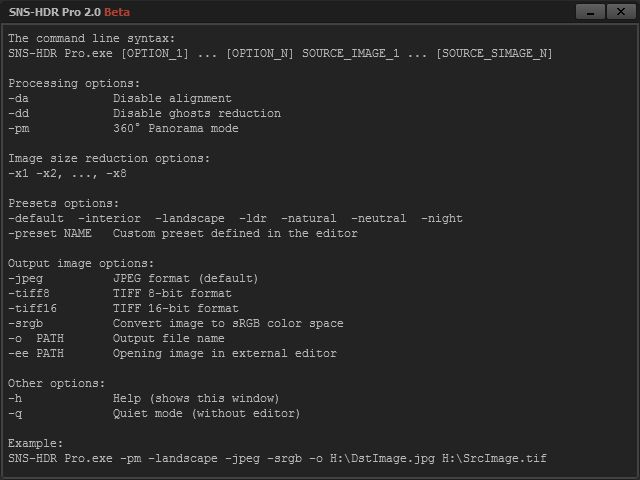Image resolution: width=640 pixels, height=480 pixels.
Task: Click the '360° Panorama mode' text
Action: [x=176, y=128]
